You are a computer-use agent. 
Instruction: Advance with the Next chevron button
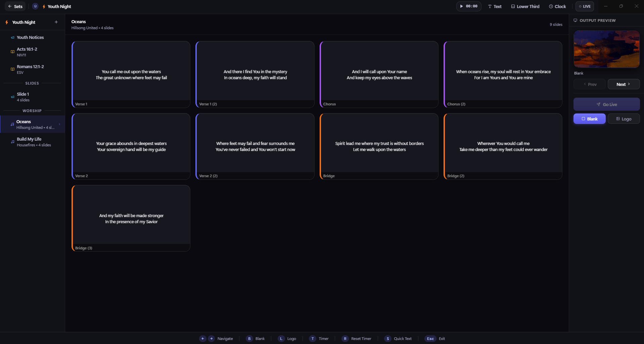coord(624,84)
